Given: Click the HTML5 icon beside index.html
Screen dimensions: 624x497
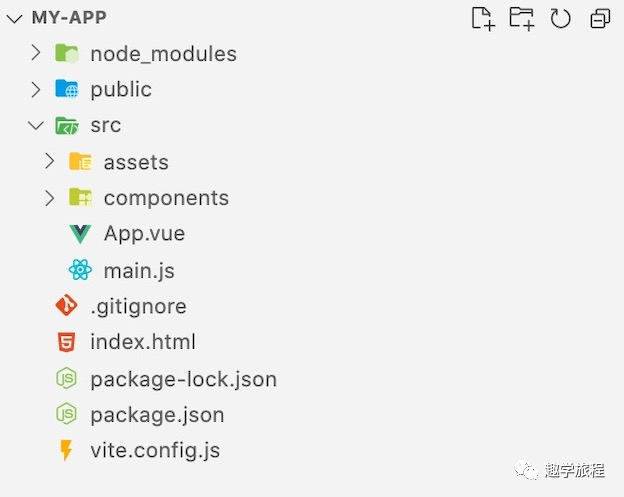Looking at the screenshot, I should click(x=66, y=342).
